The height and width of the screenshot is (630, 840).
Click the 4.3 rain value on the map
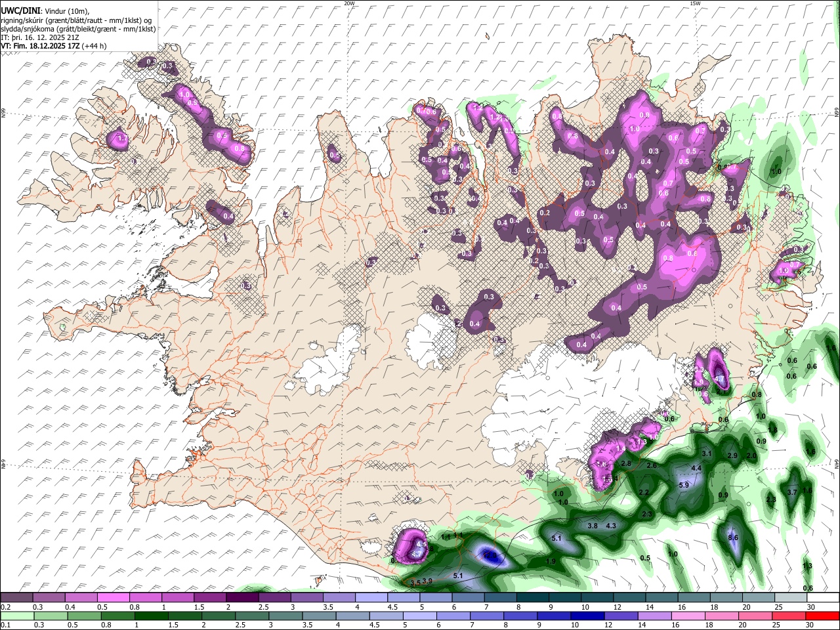tap(611, 526)
